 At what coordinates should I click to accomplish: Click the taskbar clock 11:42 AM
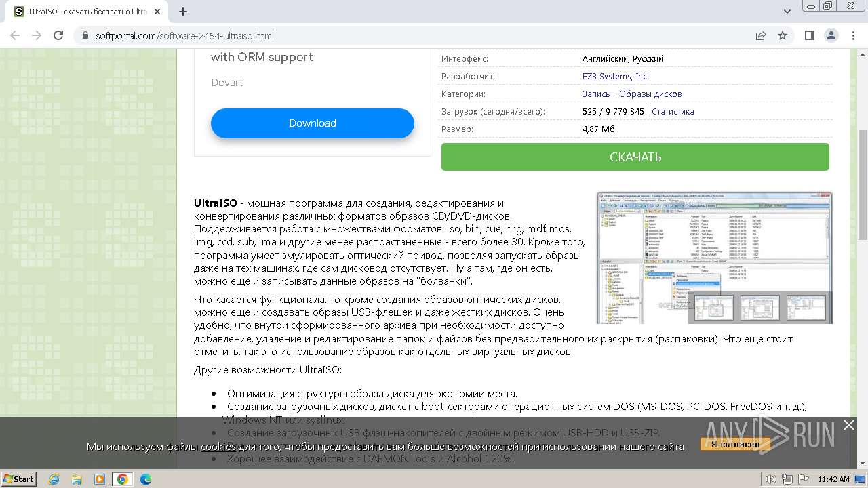[833, 479]
